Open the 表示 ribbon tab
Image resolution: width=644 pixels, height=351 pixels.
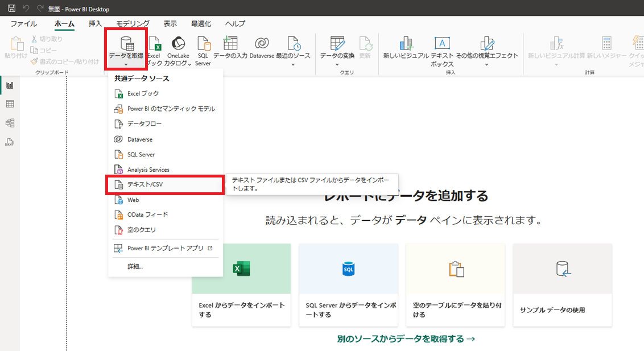[171, 23]
